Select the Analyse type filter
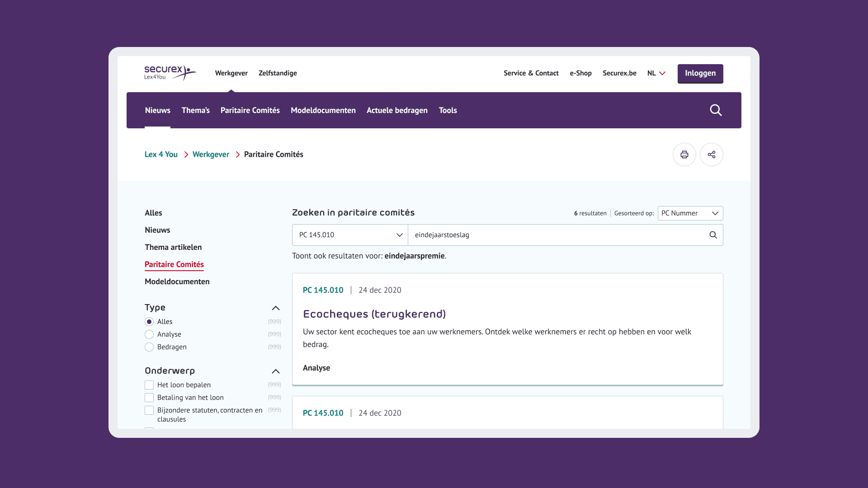The image size is (868, 488). tap(149, 334)
